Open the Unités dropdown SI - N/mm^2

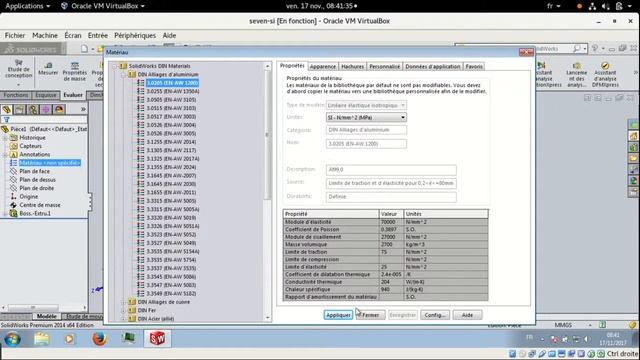click(x=366, y=118)
